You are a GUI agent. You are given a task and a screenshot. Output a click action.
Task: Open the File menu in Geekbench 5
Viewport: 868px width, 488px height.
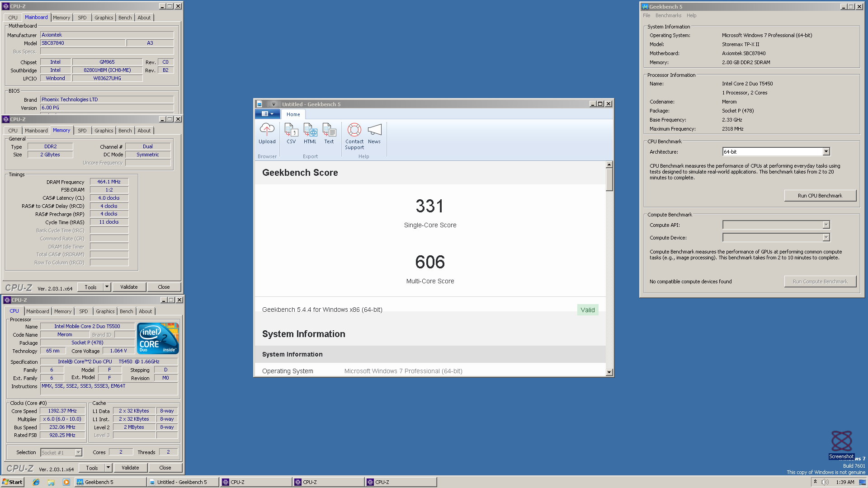tap(646, 15)
